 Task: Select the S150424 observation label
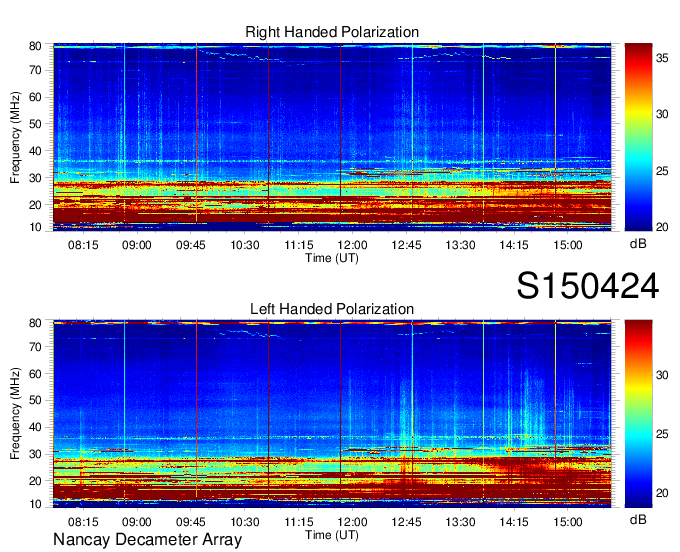coord(588,286)
